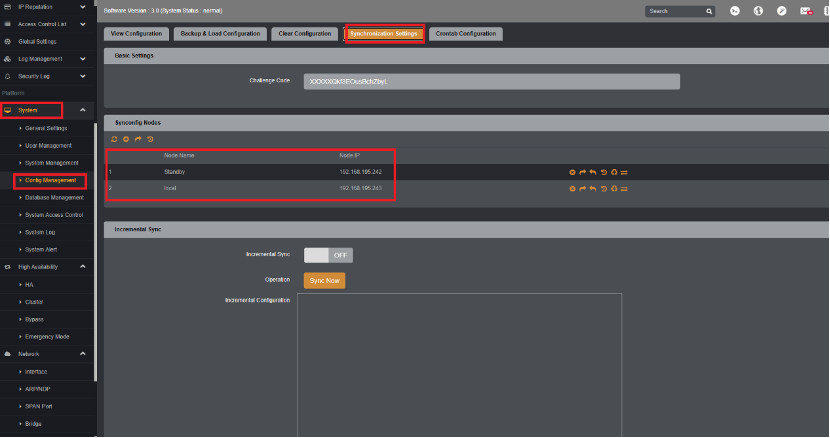
Task: Open the mail notifications envelope icon
Action: (x=806, y=11)
